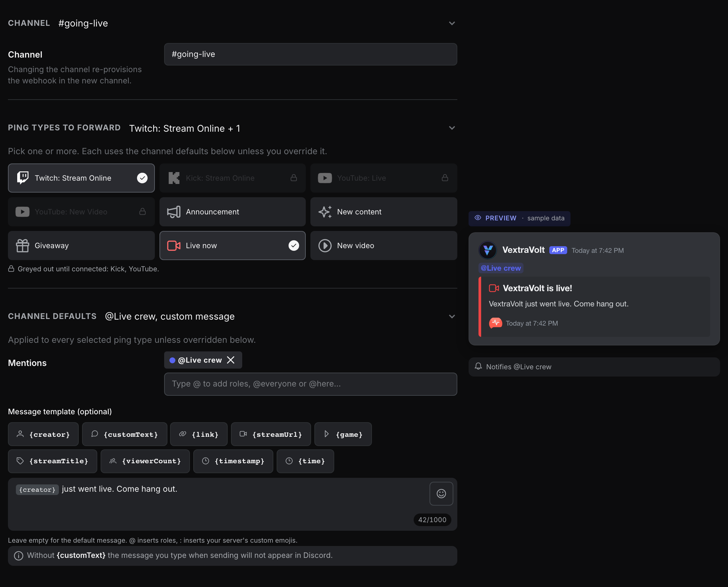The image size is (728, 587).
Task: Click the red pulse footer icon in embed
Action: coord(495,323)
